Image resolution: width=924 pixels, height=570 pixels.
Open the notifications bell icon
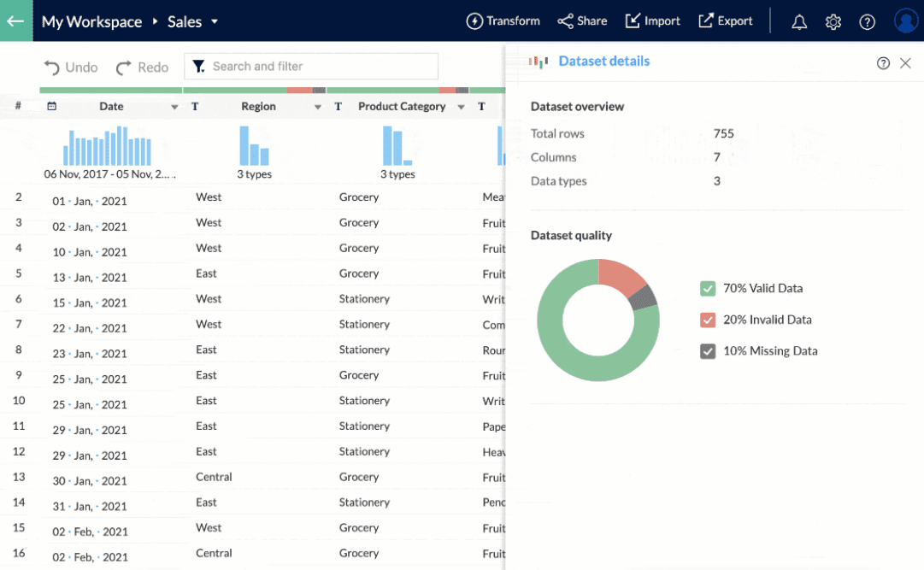coord(799,22)
